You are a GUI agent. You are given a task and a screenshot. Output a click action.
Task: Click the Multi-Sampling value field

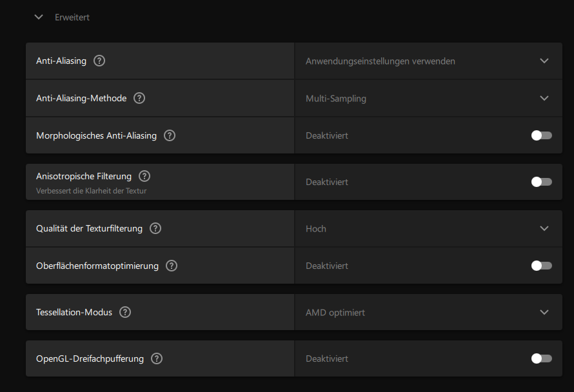(336, 99)
